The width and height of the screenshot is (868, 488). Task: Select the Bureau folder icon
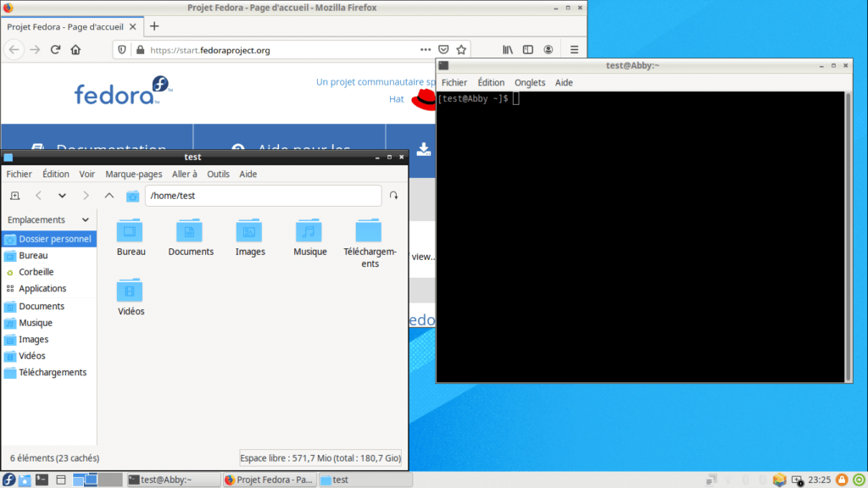[130, 230]
